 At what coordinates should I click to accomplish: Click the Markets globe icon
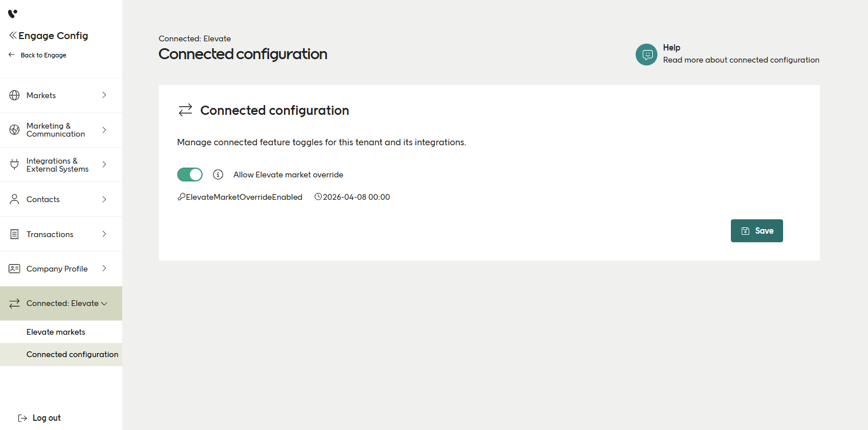14,95
